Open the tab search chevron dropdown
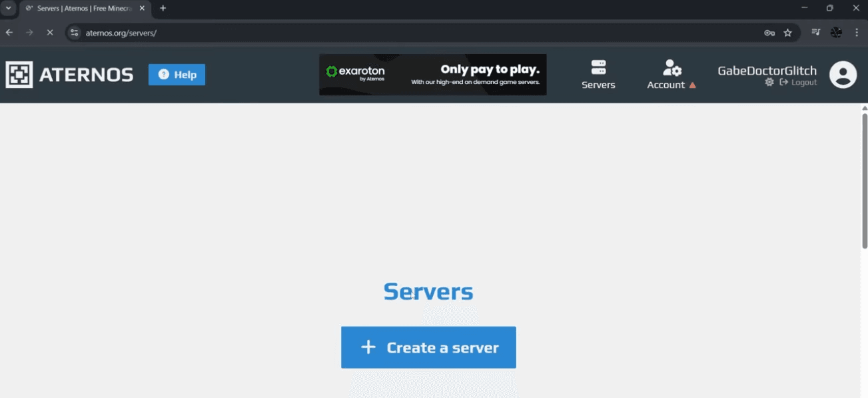868x398 pixels. (9, 8)
